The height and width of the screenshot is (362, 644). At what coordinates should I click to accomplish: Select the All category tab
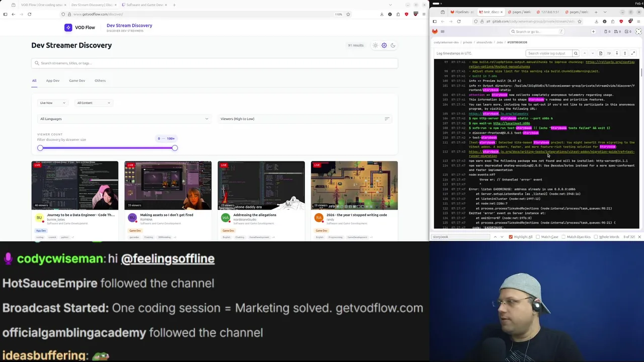pos(34,80)
